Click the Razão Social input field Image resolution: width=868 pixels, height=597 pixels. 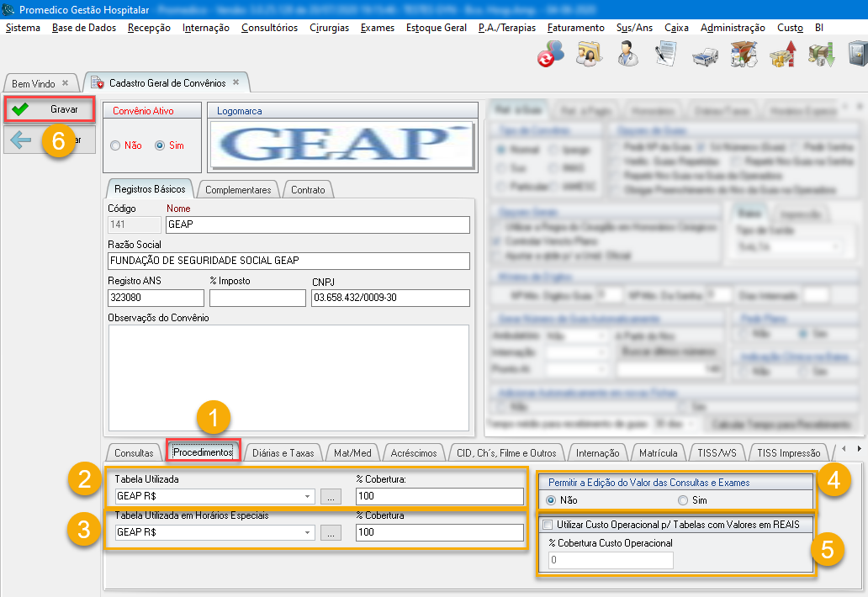(288, 261)
